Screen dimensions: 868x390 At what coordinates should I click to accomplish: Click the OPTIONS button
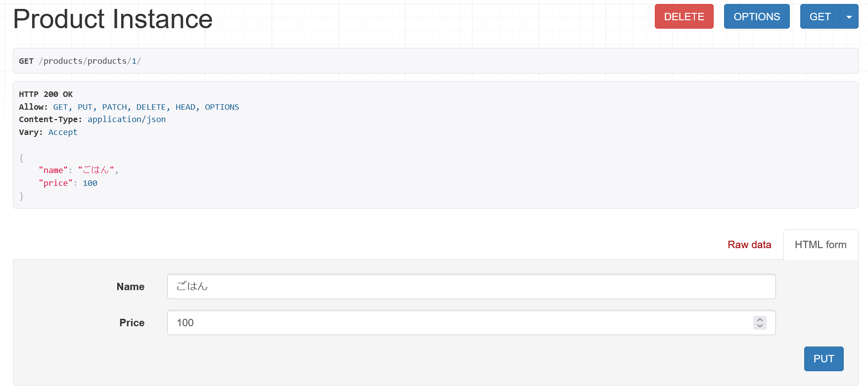tap(757, 16)
